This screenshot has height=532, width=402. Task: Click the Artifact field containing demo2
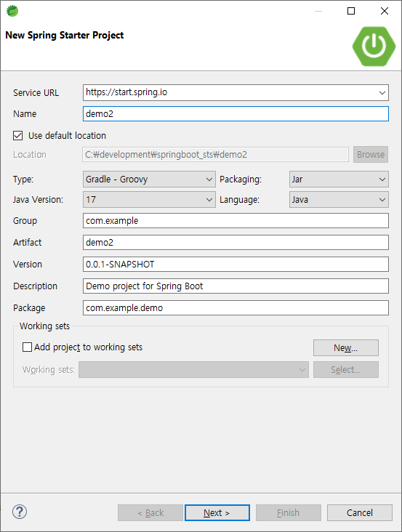pyautogui.click(x=236, y=243)
